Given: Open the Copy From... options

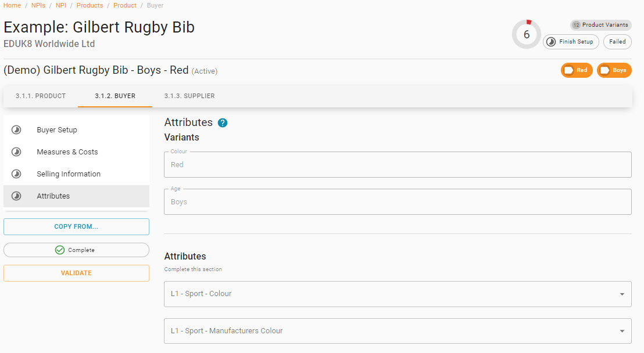Looking at the screenshot, I should click(76, 226).
